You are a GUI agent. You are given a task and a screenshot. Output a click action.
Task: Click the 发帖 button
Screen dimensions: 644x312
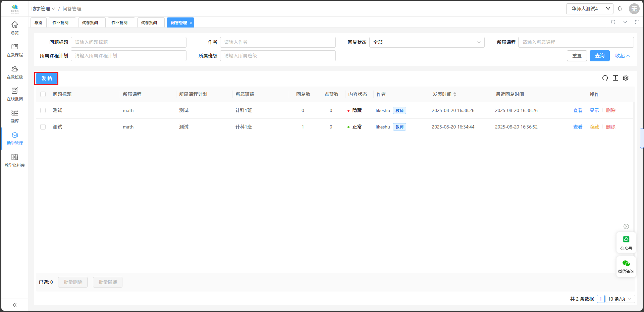[47, 79]
